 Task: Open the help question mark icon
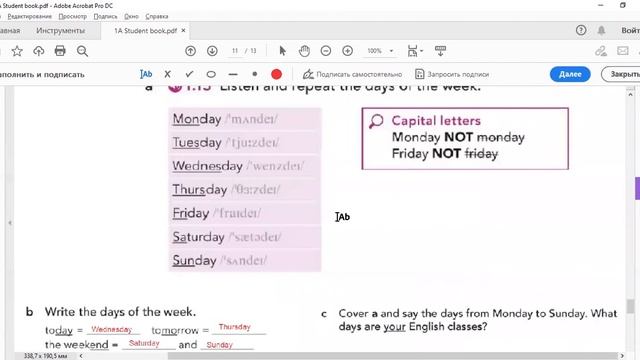(581, 30)
